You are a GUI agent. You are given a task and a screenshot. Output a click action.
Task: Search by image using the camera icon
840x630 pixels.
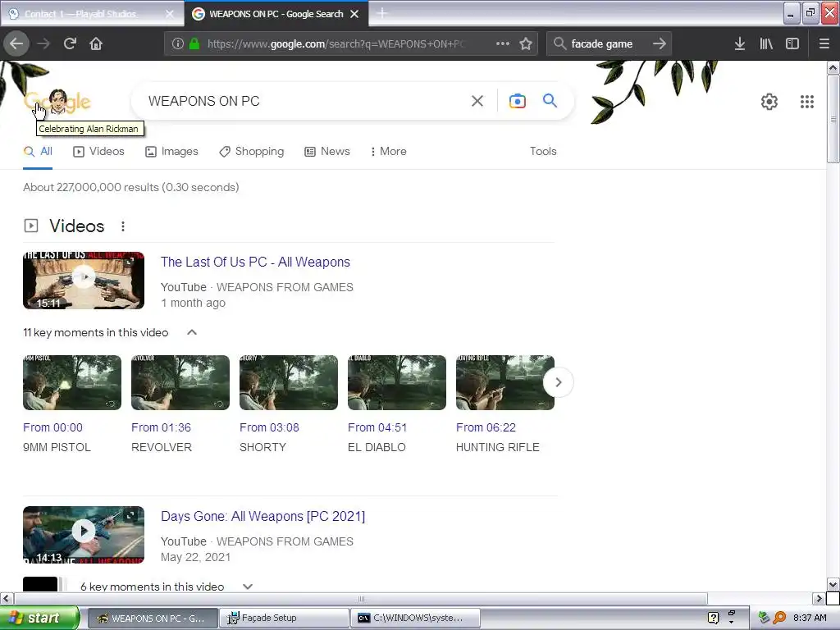tap(517, 101)
